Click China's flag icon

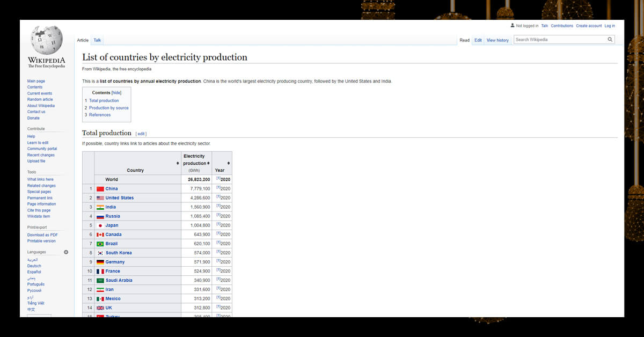tap(100, 189)
